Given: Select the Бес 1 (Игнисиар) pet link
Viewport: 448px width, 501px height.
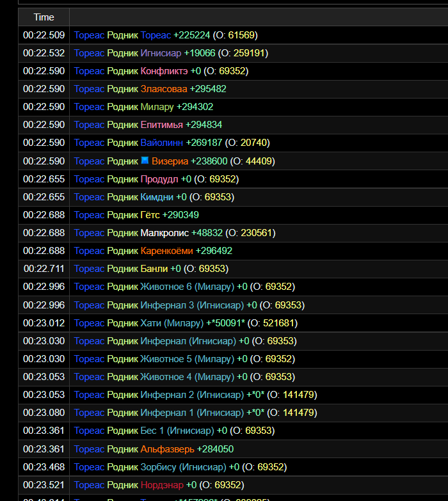Looking at the screenshot, I should pyautogui.click(x=177, y=431).
